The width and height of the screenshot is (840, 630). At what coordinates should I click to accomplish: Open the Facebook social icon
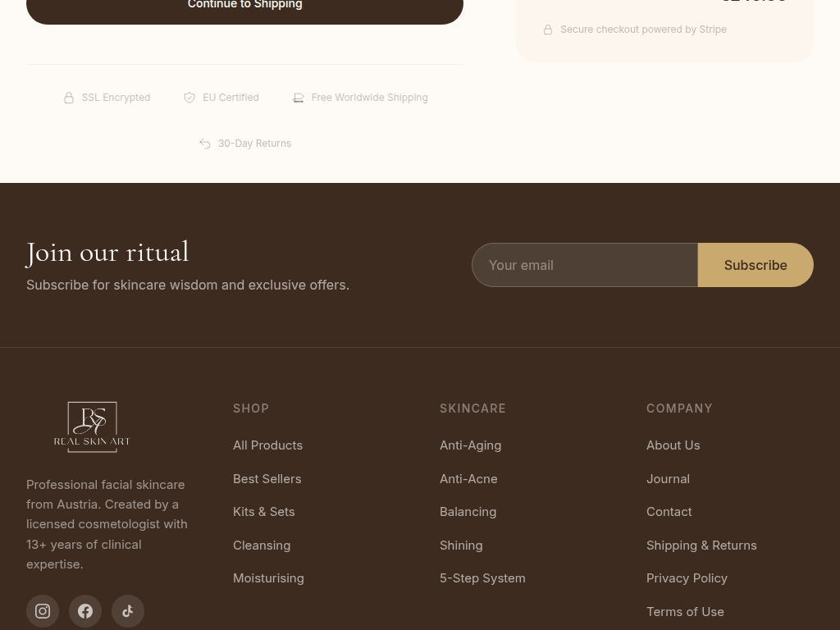point(85,611)
